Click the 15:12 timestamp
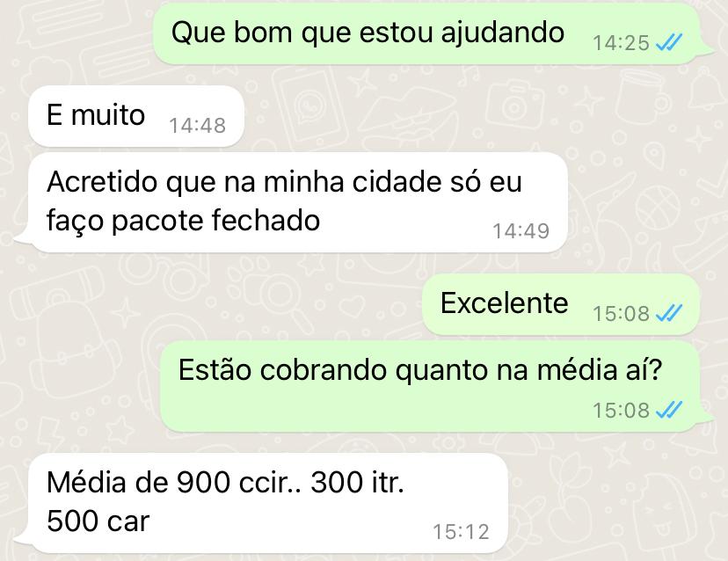Screen dimensions: 728x561 (461, 532)
